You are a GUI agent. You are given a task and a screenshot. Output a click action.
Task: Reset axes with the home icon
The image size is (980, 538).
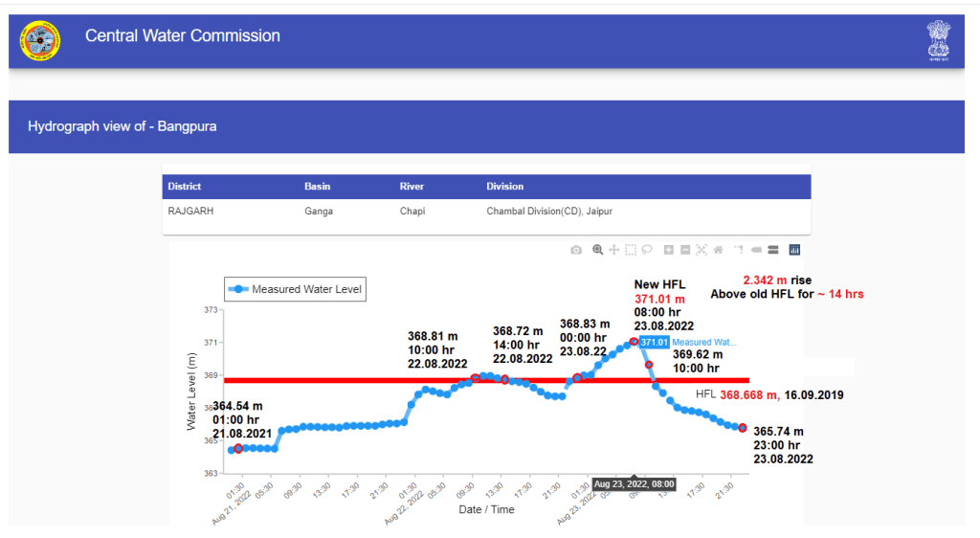718,250
